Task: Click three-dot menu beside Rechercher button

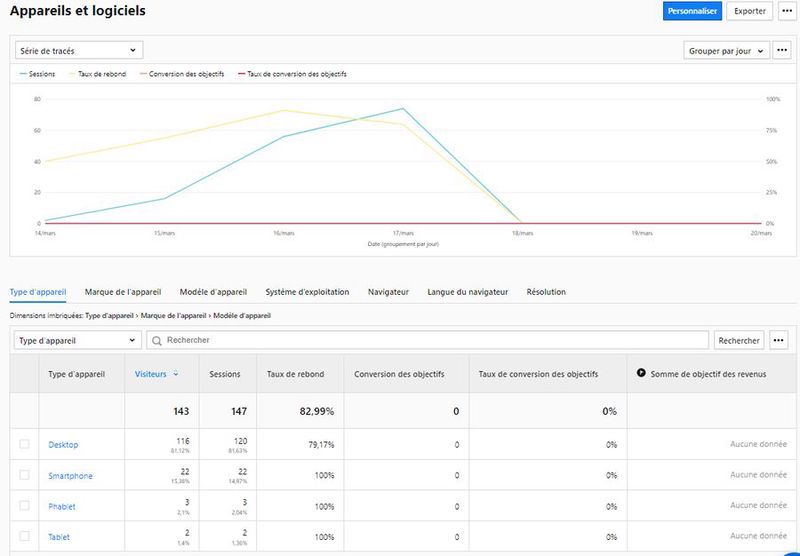Action: pyautogui.click(x=779, y=340)
